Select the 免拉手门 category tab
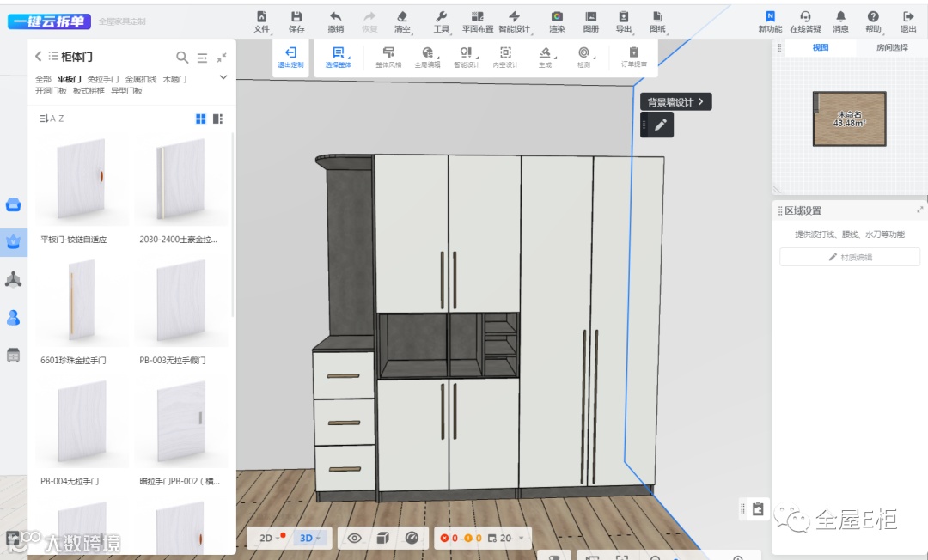The image size is (928, 560). (103, 79)
